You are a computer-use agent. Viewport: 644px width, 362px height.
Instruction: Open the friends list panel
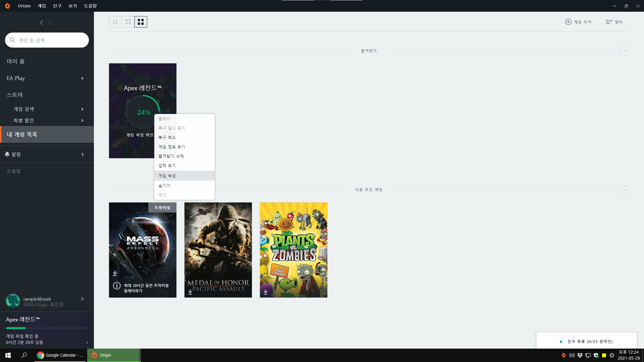590,341
